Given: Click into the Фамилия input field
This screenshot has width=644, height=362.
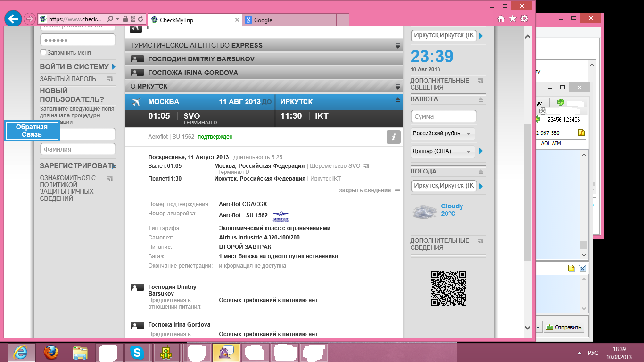Looking at the screenshot, I should [x=78, y=149].
